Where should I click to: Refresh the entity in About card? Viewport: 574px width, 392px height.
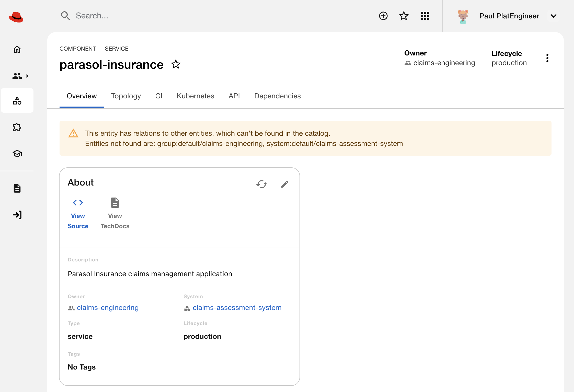click(262, 184)
